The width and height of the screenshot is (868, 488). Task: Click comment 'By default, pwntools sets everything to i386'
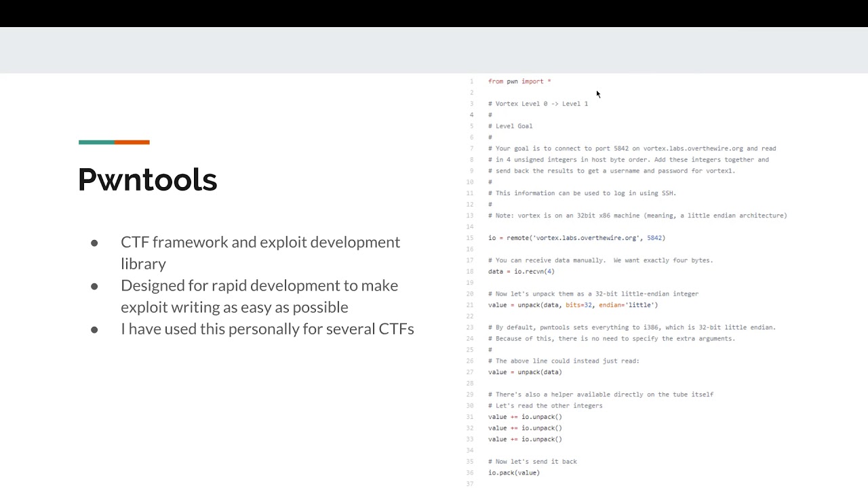[632, 327]
